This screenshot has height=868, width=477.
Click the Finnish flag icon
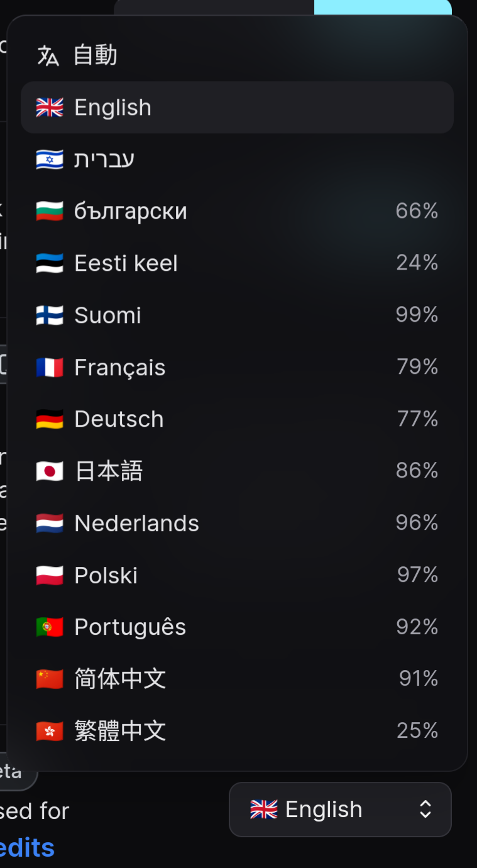tap(50, 316)
